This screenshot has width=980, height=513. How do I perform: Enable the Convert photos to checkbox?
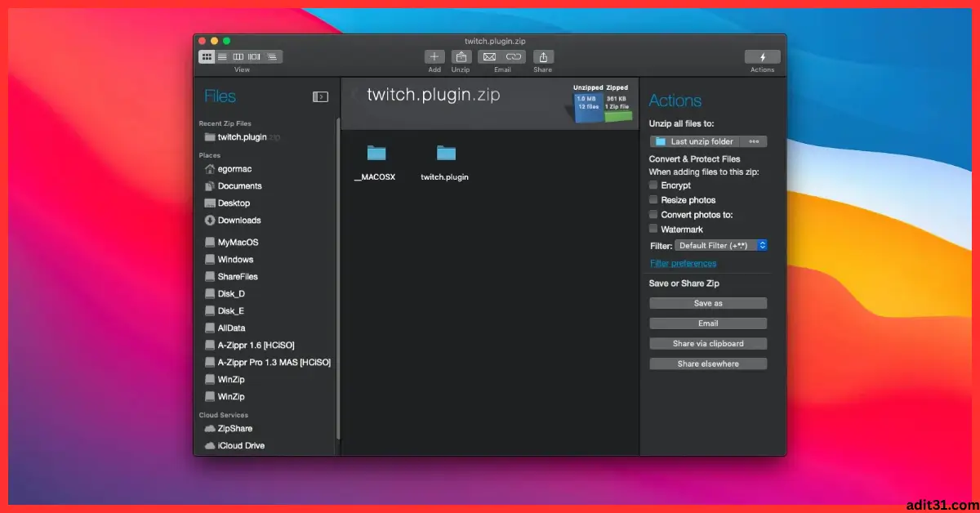[x=653, y=214]
